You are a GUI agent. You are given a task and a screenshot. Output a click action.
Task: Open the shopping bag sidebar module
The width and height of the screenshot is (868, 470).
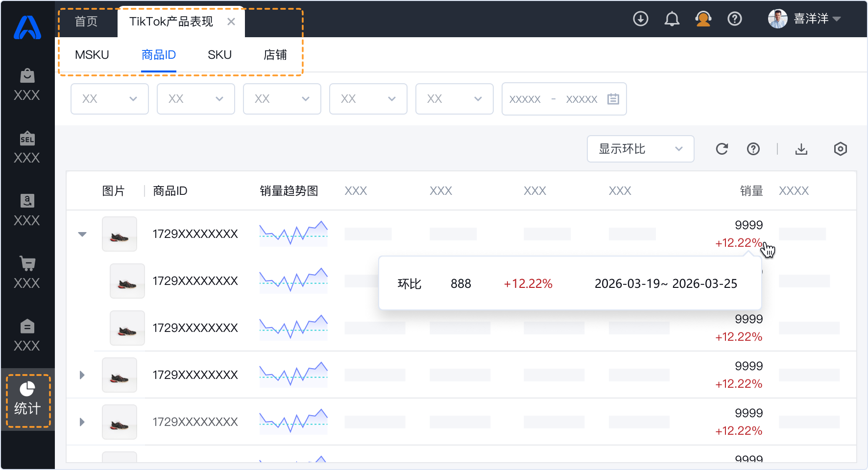27,85
